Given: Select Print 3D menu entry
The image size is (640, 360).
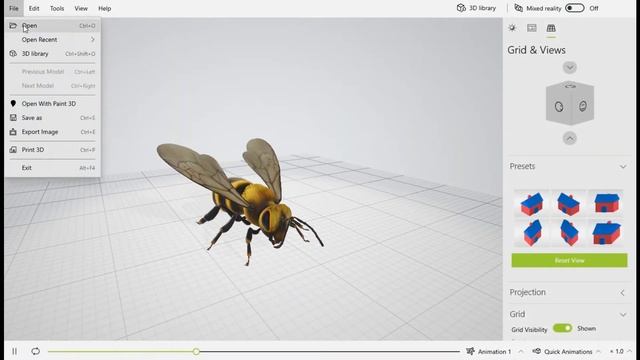Looking at the screenshot, I should (53, 150).
